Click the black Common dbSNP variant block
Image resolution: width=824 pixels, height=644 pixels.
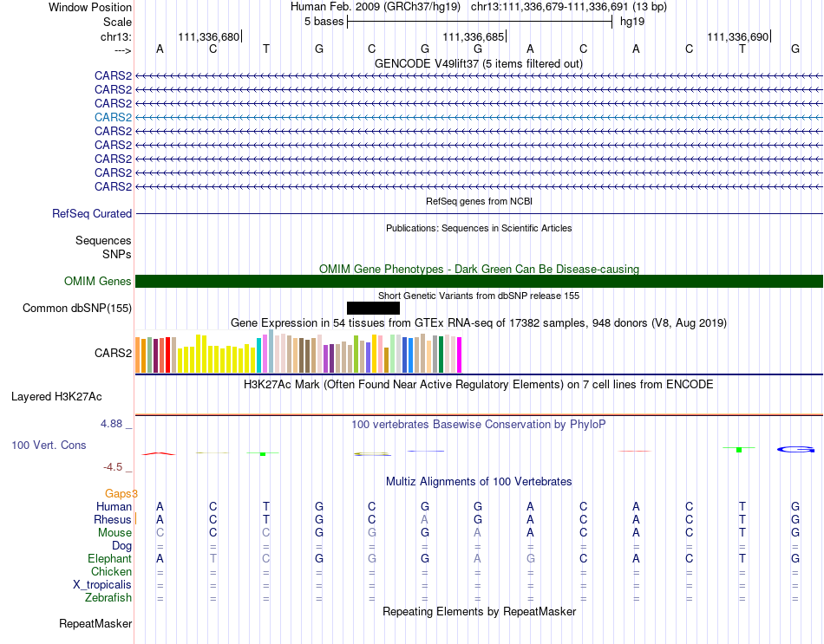pyautogui.click(x=373, y=308)
